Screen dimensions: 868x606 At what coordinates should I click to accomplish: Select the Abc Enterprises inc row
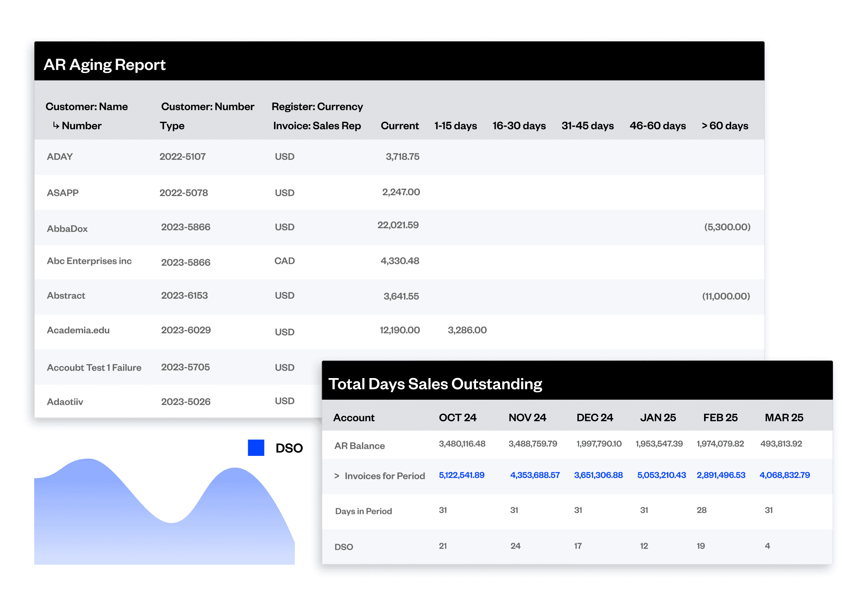89,261
